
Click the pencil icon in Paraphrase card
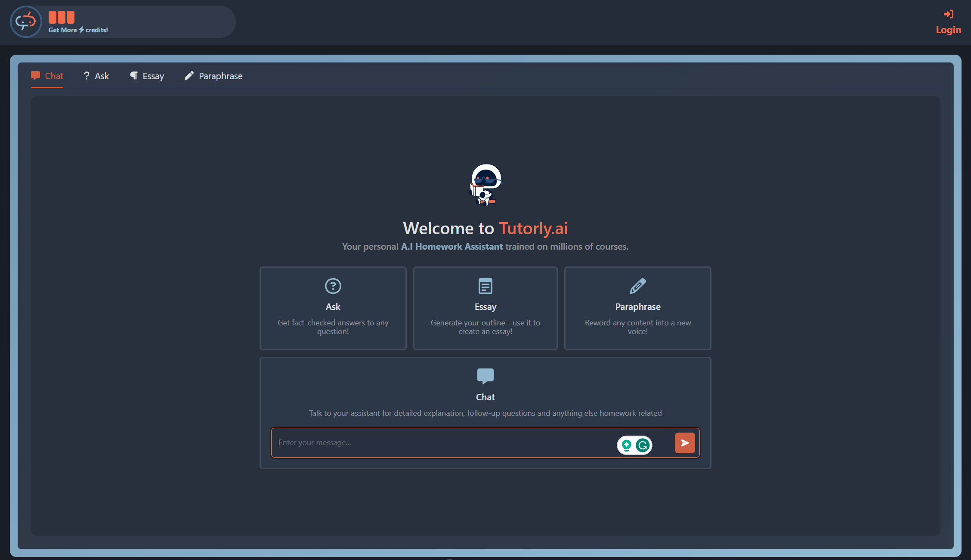(x=637, y=286)
